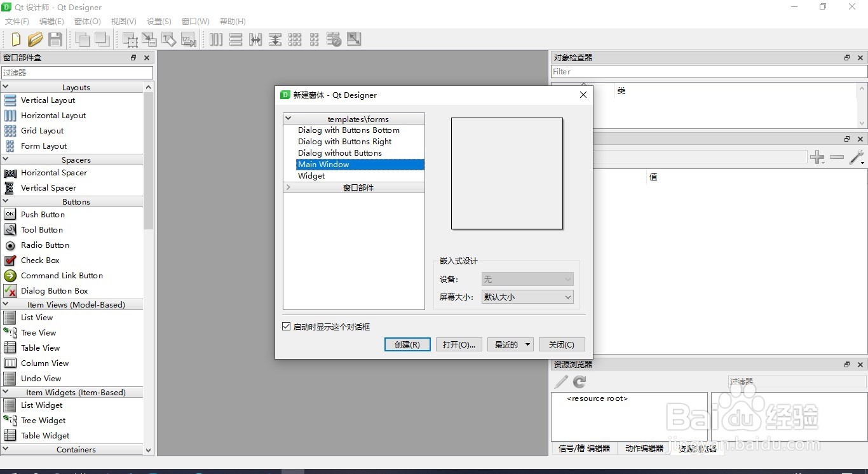The height and width of the screenshot is (474, 868).
Task: Close the 新建窗体 dialog with X
Action: 583,95
